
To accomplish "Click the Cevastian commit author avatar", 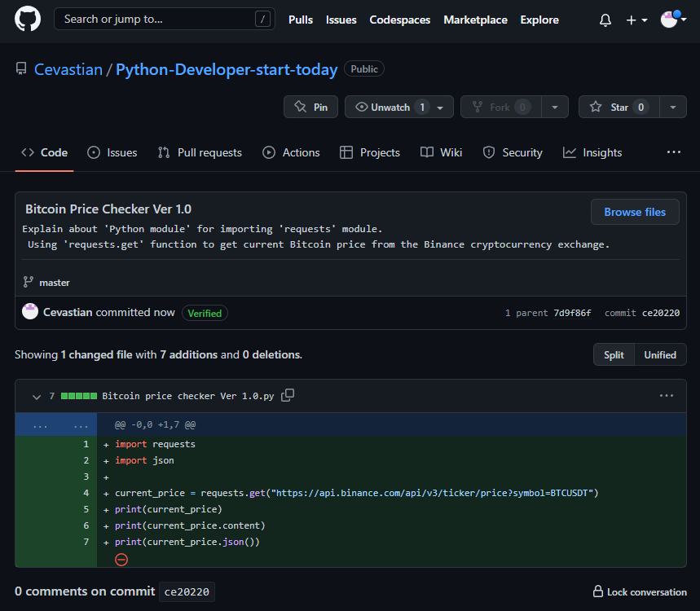I will click(x=30, y=311).
